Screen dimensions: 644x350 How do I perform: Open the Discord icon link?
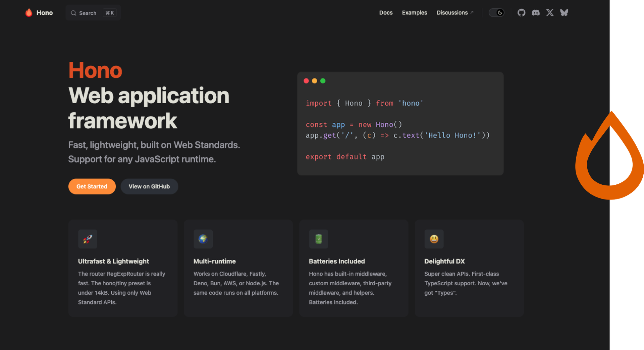click(536, 13)
